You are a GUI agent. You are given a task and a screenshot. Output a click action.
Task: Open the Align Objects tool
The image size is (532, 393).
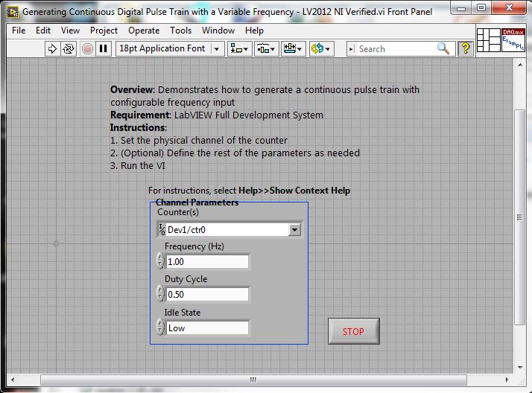point(239,49)
